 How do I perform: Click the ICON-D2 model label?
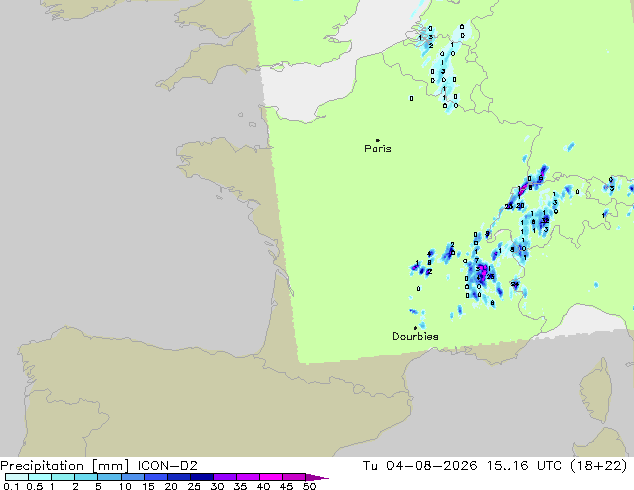[x=167, y=466]
